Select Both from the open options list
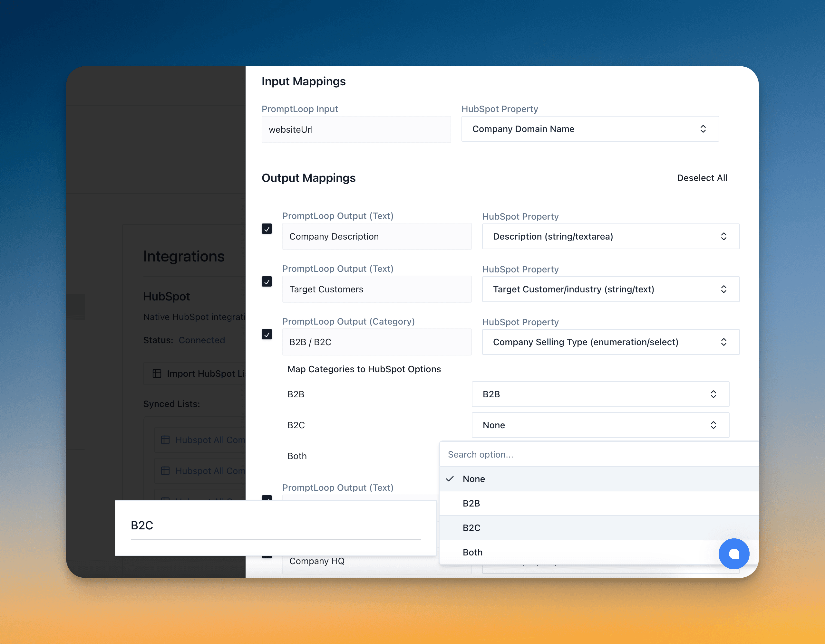The image size is (825, 644). [x=472, y=552]
